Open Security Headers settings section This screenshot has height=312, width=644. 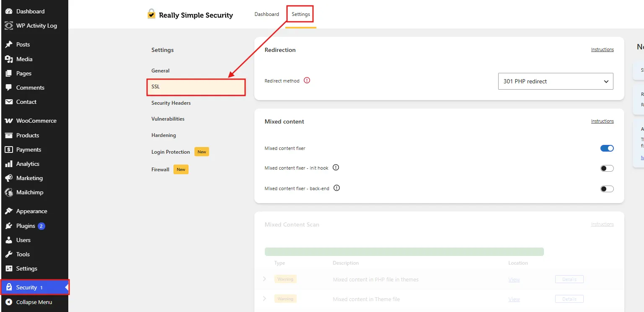(x=171, y=103)
